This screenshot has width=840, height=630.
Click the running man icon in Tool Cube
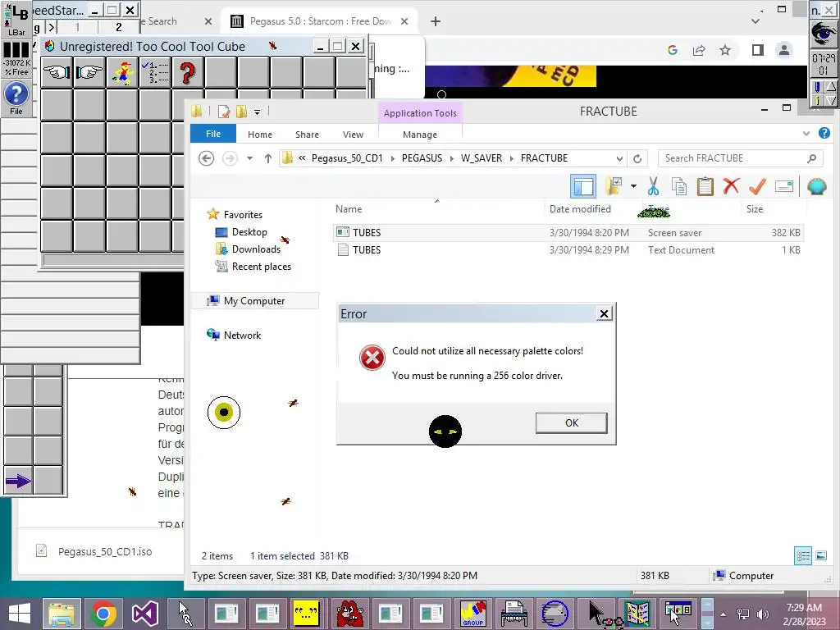pyautogui.click(x=123, y=72)
